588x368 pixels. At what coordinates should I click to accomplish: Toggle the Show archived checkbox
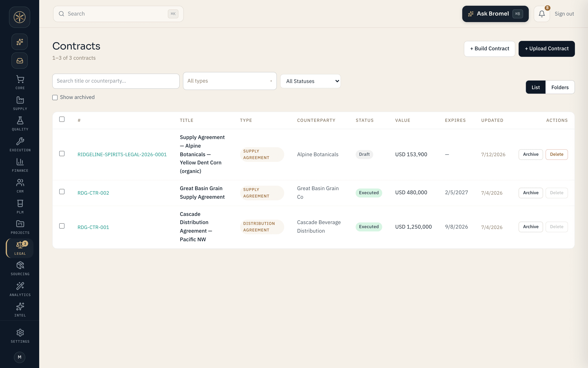pyautogui.click(x=55, y=97)
